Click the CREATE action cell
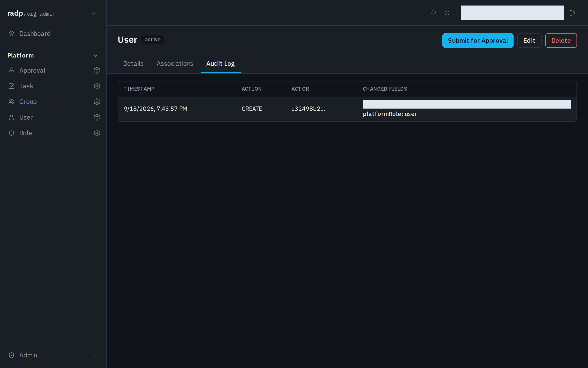The image size is (588, 368). (x=252, y=109)
